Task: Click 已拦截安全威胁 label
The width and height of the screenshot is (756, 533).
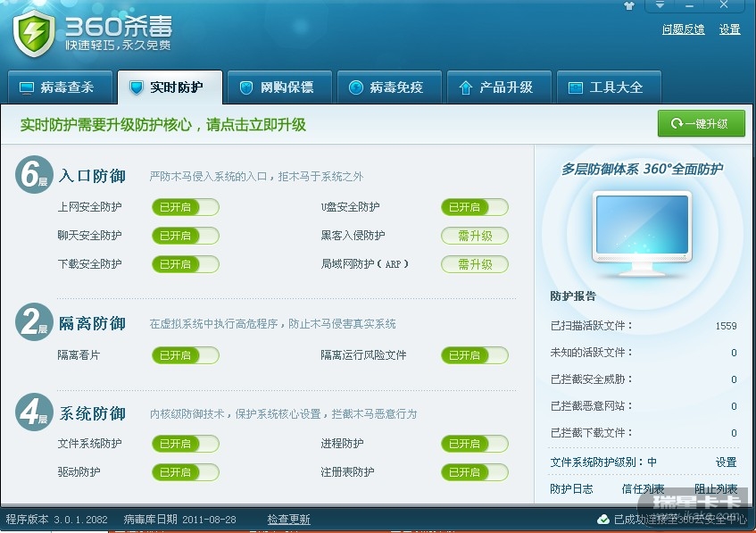Action: pyautogui.click(x=591, y=379)
